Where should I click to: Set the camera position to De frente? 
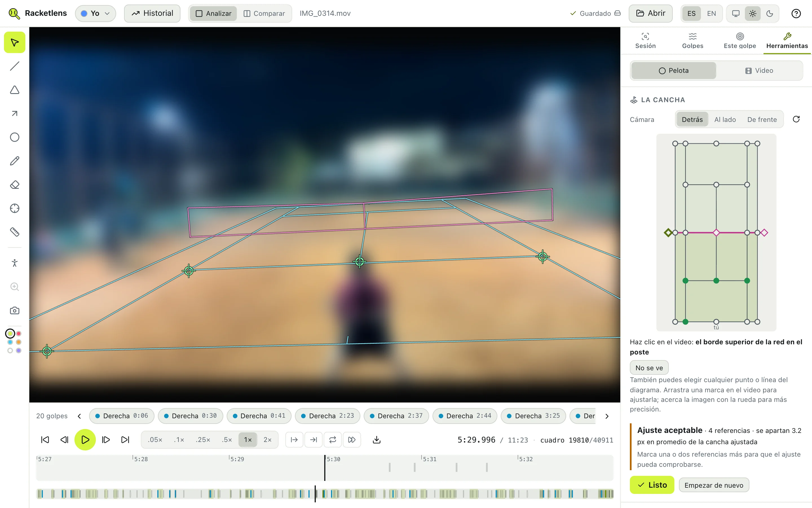coord(762,120)
